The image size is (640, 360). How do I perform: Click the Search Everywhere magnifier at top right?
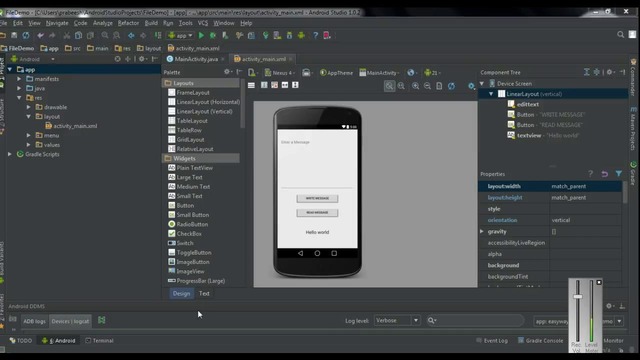coord(620,35)
